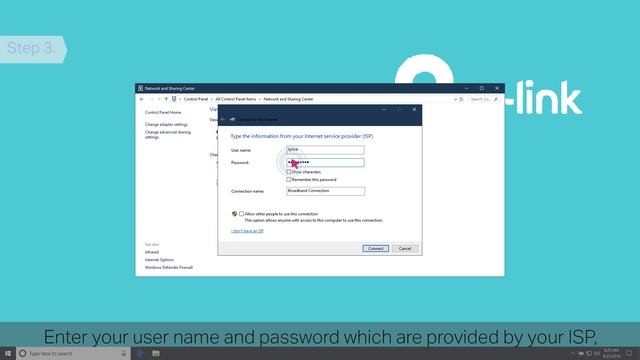Open the Infrared link under See also
Viewport: 640px width, 360px height.
click(152, 252)
